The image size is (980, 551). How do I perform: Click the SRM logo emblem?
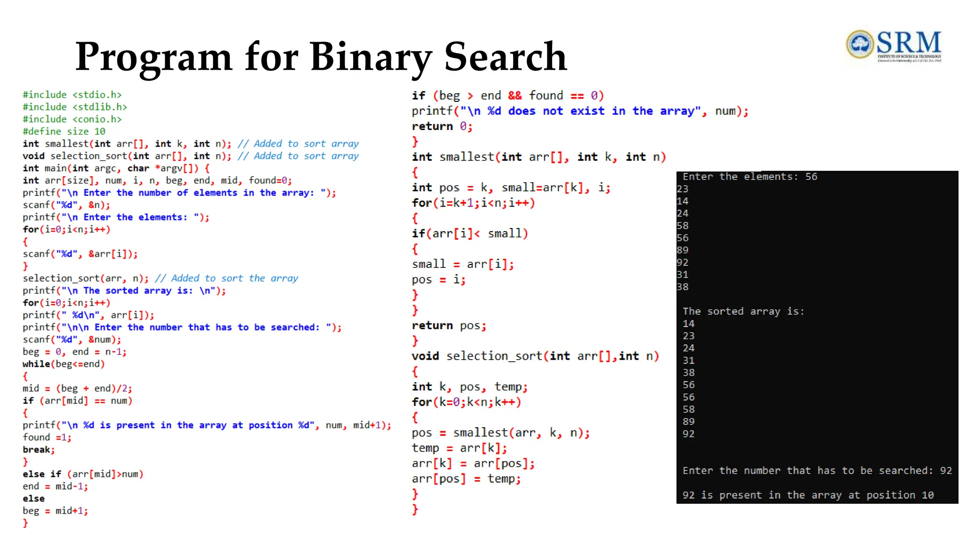(860, 44)
